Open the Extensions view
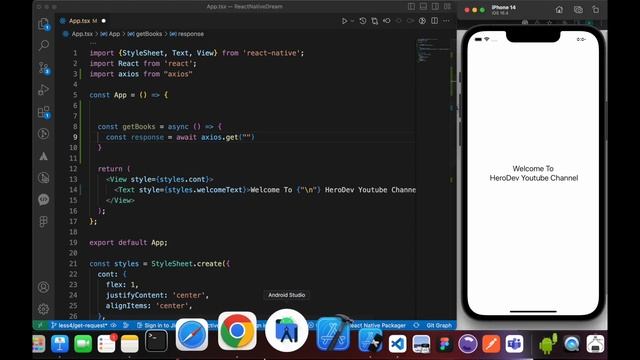The image size is (640, 360). (x=43, y=112)
